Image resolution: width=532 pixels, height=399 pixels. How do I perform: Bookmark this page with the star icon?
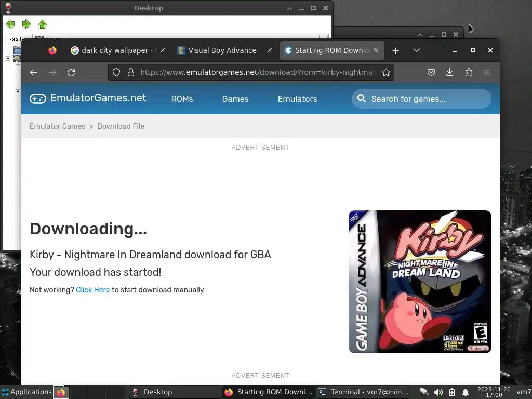(x=386, y=72)
